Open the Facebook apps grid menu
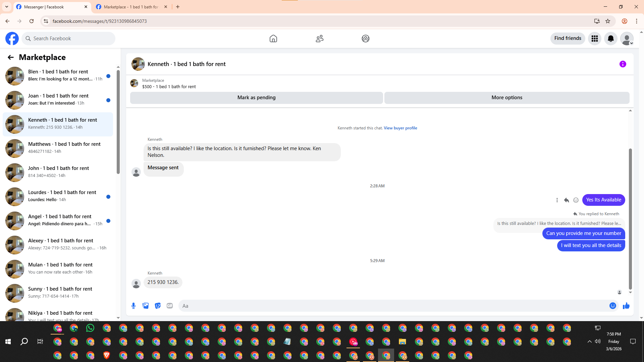644x362 pixels. pyautogui.click(x=594, y=39)
